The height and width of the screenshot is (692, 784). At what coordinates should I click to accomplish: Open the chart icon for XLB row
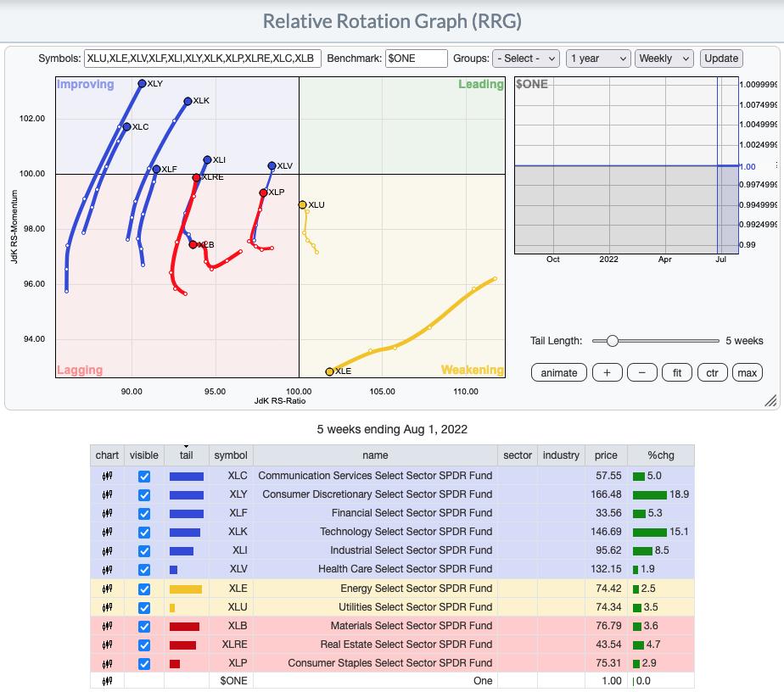pos(107,626)
